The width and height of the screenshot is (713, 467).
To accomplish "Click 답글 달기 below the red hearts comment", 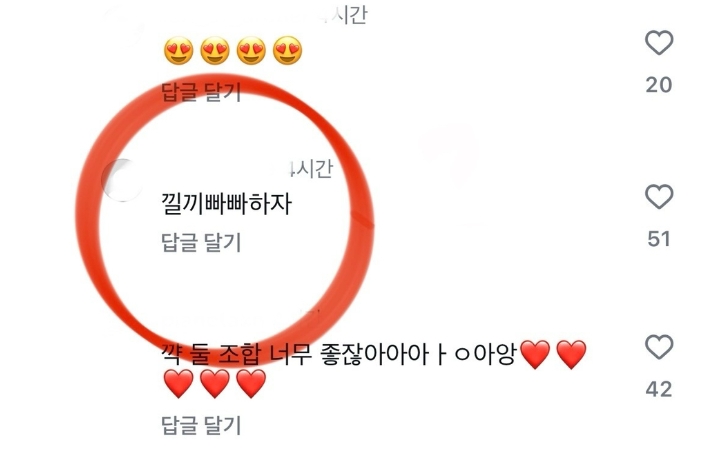I will 201,425.
